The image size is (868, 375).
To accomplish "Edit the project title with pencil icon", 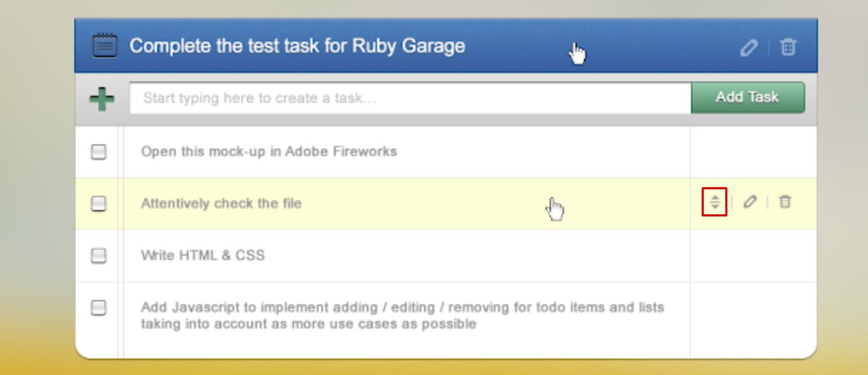I will click(x=748, y=48).
